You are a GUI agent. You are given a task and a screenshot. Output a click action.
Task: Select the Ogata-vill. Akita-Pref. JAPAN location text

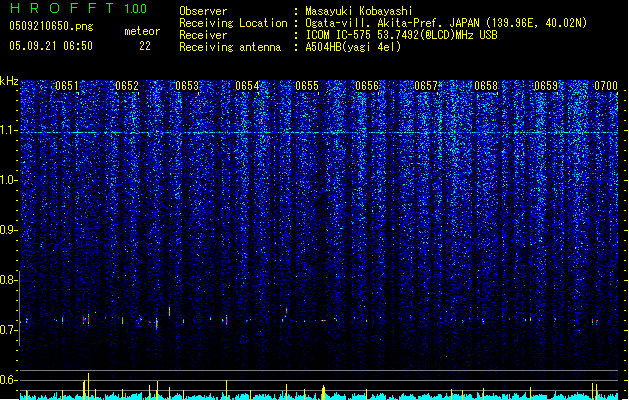[446, 23]
